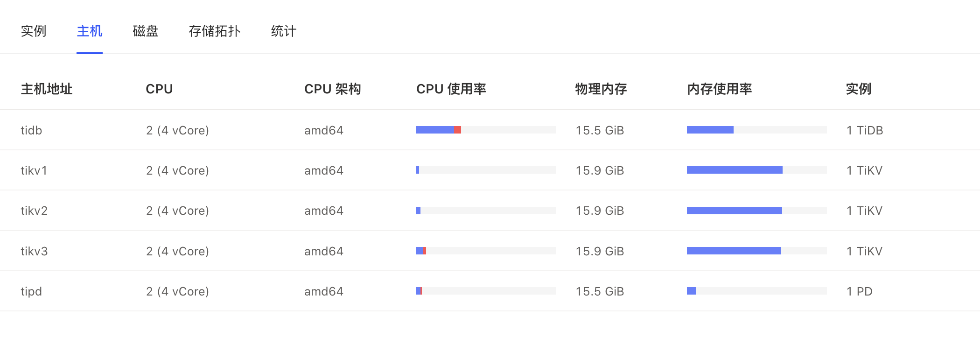Click the tidb CPU usage bar

pyautogui.click(x=486, y=130)
